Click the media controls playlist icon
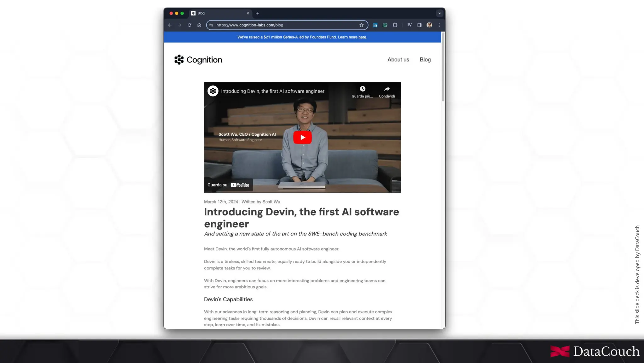The height and width of the screenshot is (363, 644). click(x=409, y=25)
